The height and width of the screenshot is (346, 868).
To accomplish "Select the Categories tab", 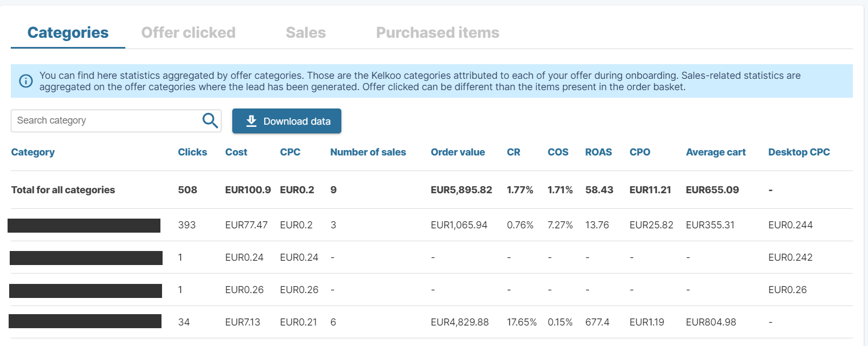I will [x=68, y=33].
